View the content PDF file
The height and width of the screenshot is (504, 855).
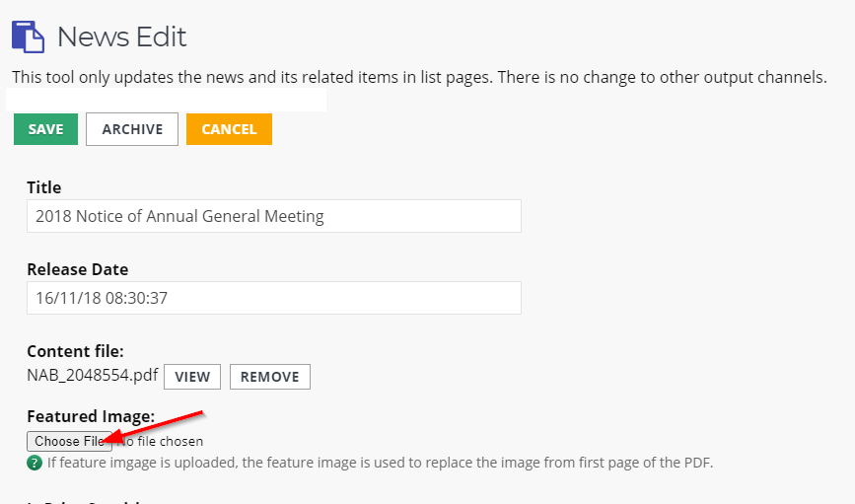click(192, 377)
